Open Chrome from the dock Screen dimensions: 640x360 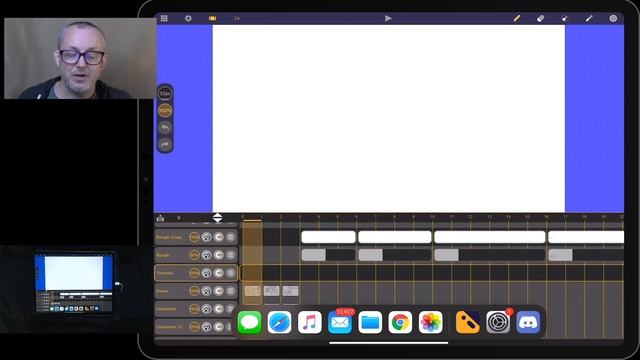[400, 322]
